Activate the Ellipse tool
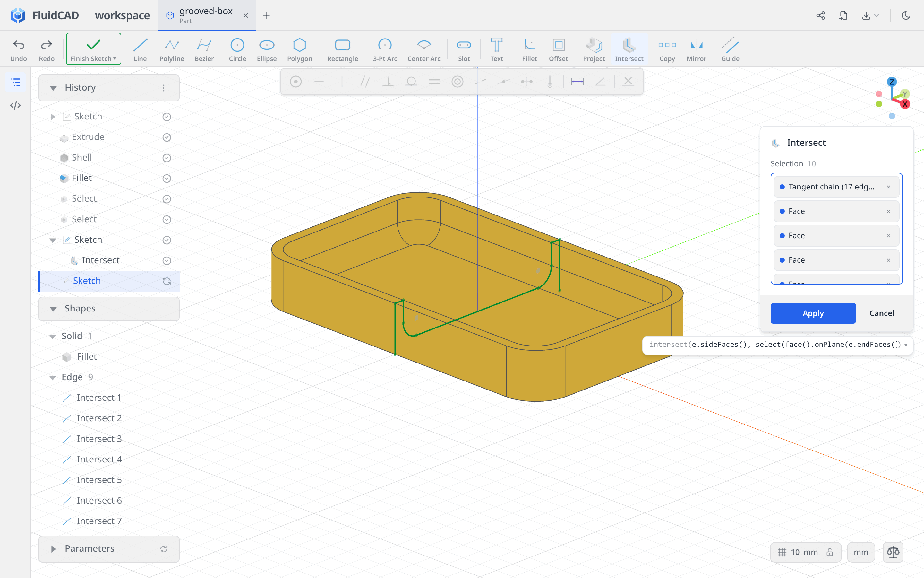The height and width of the screenshot is (578, 924). pos(267,49)
